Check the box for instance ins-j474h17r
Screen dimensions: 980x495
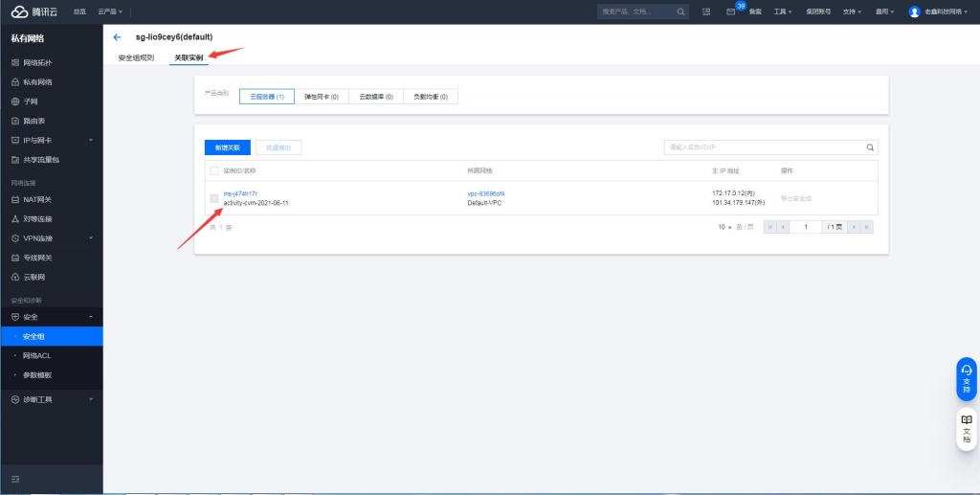[214, 198]
